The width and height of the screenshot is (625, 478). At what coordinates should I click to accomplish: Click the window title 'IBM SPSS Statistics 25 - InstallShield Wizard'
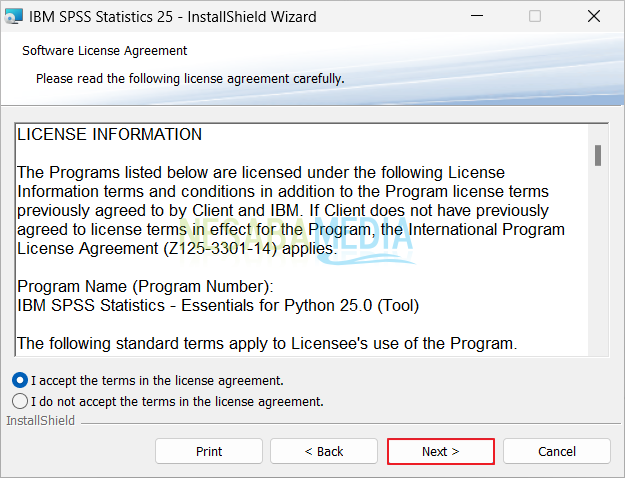point(173,17)
